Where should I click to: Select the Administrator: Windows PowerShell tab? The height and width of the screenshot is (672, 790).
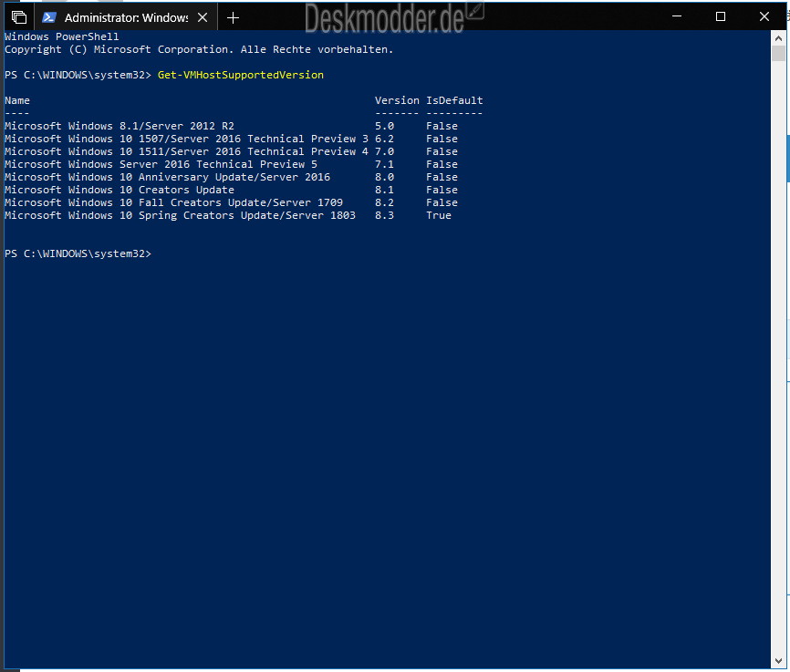(126, 17)
